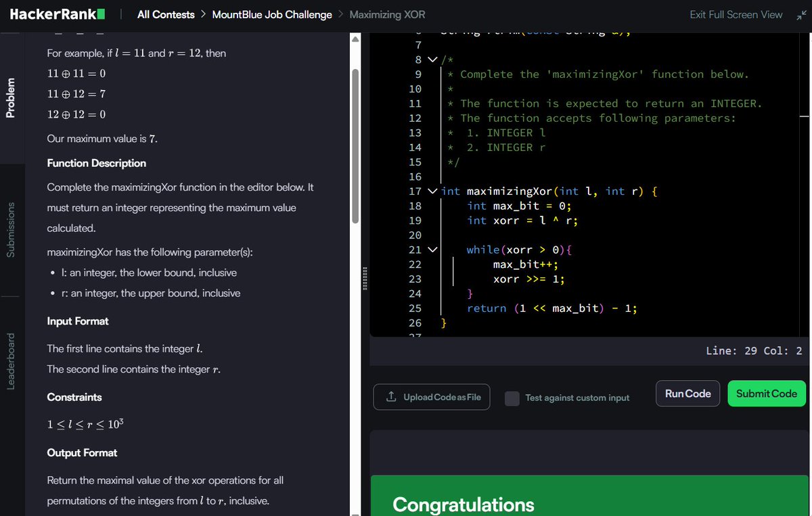The width and height of the screenshot is (812, 516).
Task: Go to All Contests breadcrumb
Action: pyautogui.click(x=166, y=14)
